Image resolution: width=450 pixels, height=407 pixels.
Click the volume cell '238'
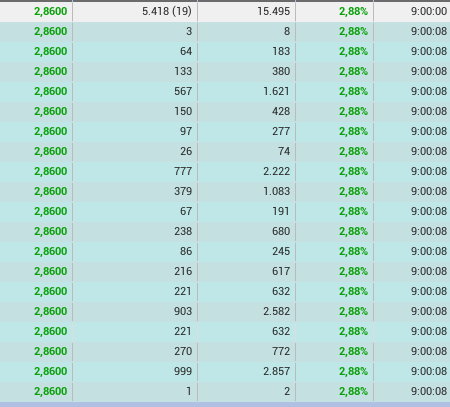135,231
